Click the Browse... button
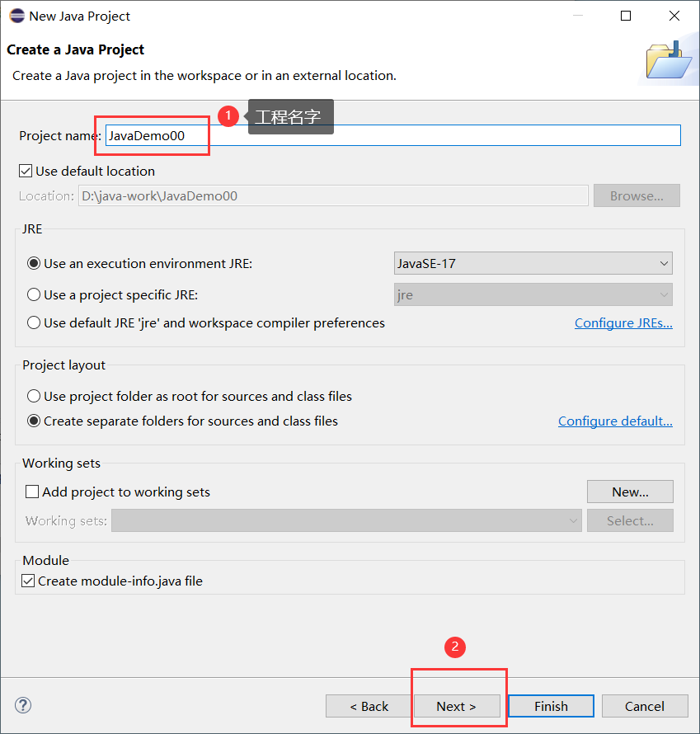The image size is (700, 734). click(637, 195)
